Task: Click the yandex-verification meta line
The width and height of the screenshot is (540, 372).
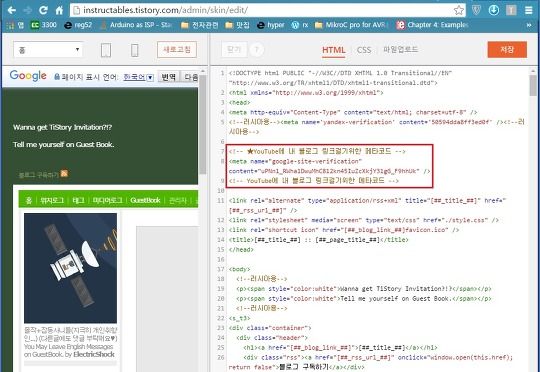Action: coord(377,127)
